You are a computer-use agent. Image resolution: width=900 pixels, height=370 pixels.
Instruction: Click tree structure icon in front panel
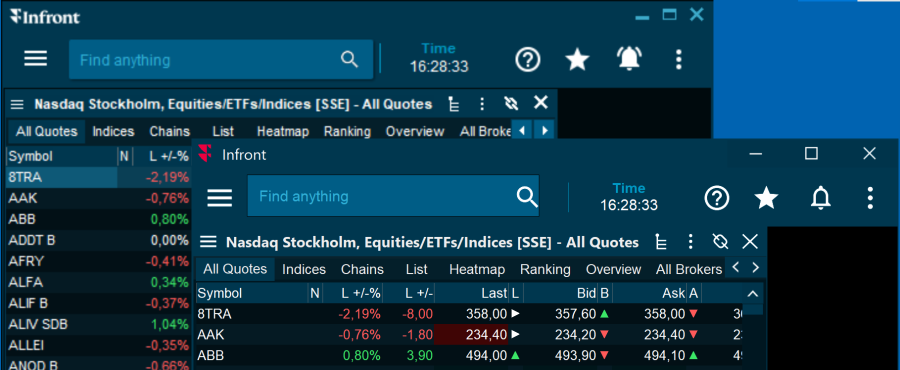pos(661,242)
